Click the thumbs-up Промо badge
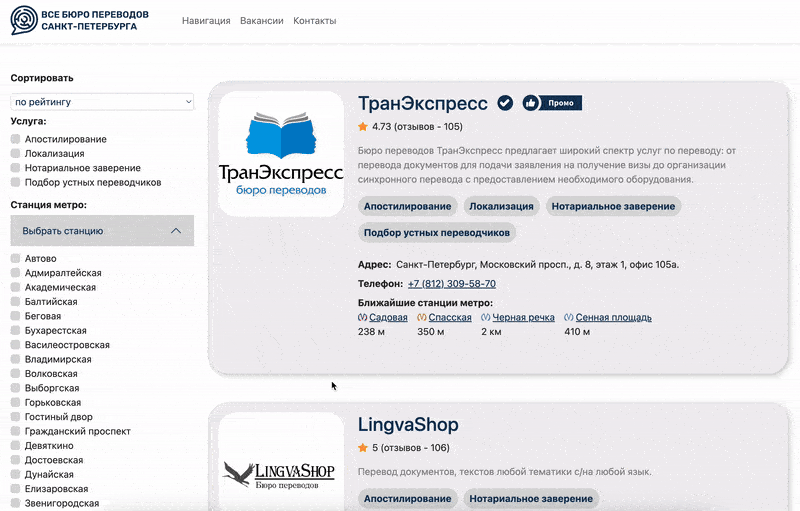The image size is (800, 511). tap(552, 103)
